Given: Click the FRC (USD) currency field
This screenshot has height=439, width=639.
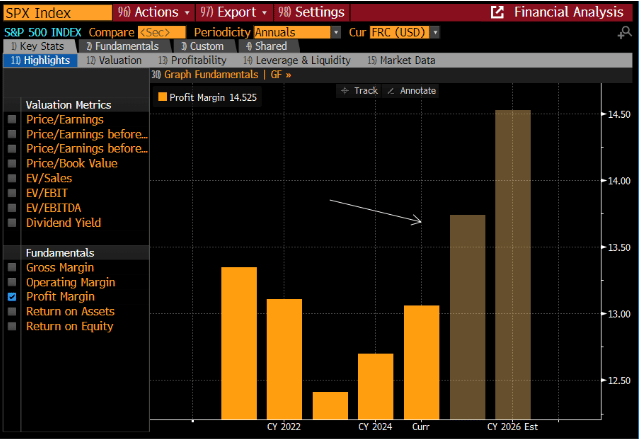Looking at the screenshot, I should 400,32.
